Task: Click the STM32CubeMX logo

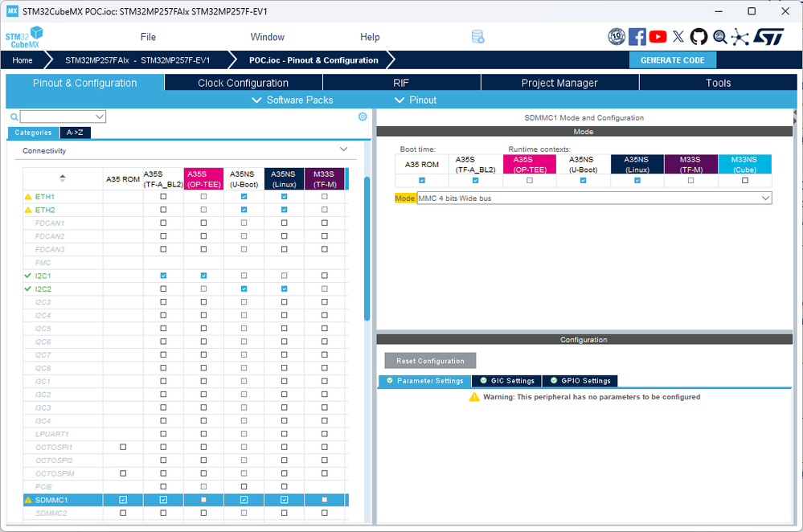Action: coord(23,37)
